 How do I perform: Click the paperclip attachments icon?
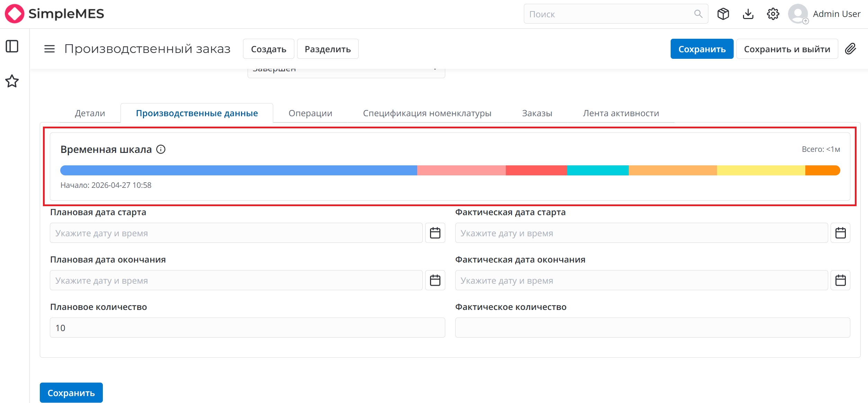click(850, 49)
